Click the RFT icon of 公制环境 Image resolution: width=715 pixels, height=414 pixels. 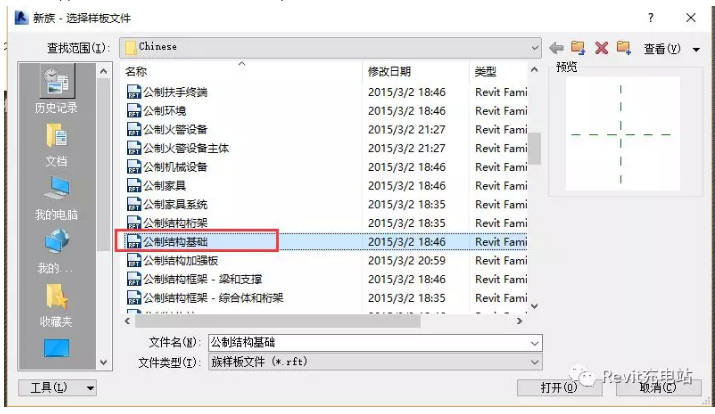134,111
